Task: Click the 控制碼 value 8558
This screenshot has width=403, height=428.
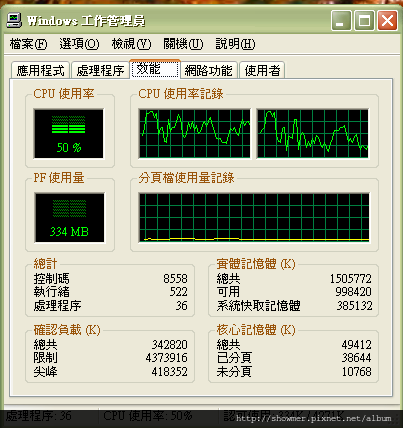Action: click(x=175, y=278)
